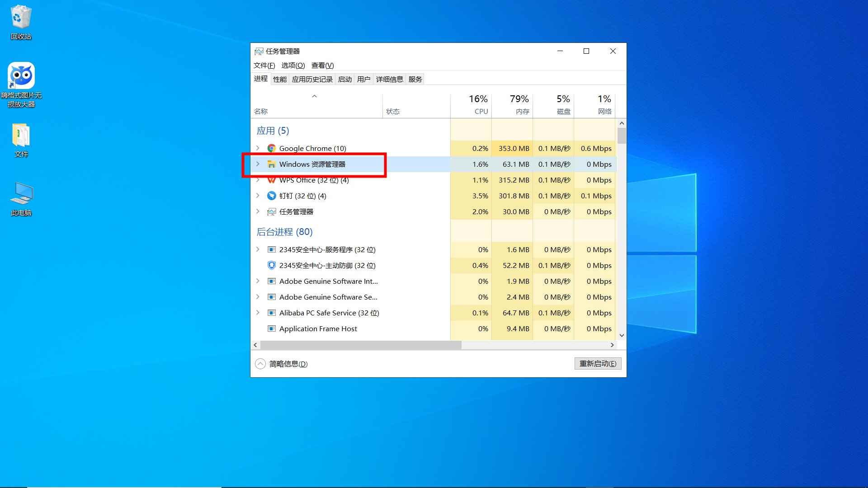868x488 pixels.
Task: Switch to the 性能 tab
Action: 280,79
